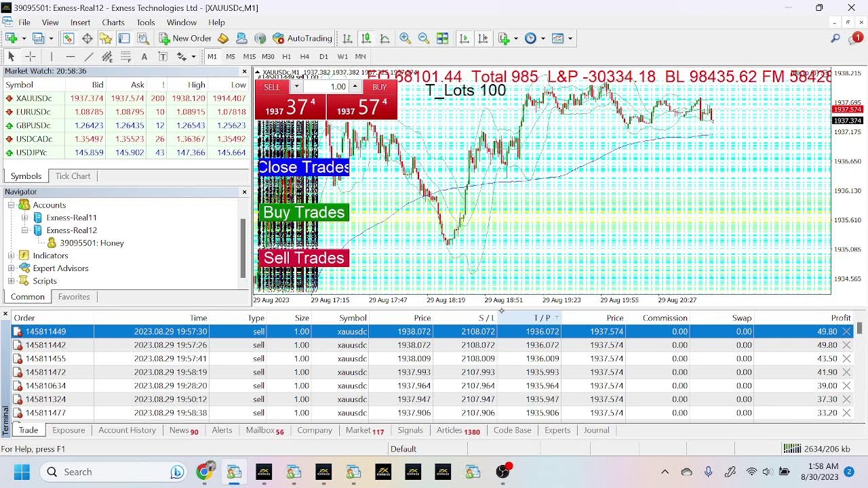Screen dimensions: 868x488
Task: Open MetaEditor with the gold book icon
Action: click(x=223, y=39)
